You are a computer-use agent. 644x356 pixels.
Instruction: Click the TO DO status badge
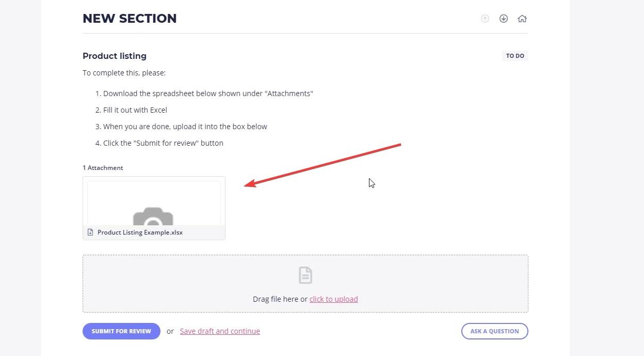[515, 56]
